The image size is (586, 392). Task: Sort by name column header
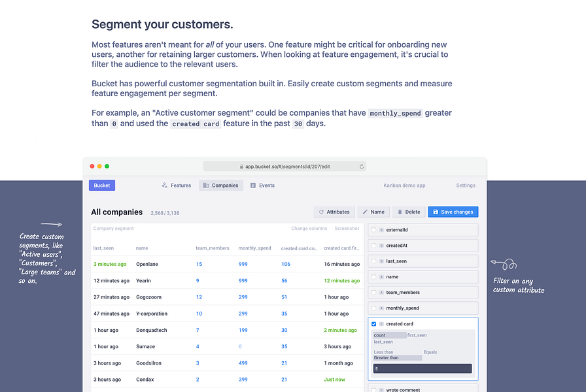point(142,248)
